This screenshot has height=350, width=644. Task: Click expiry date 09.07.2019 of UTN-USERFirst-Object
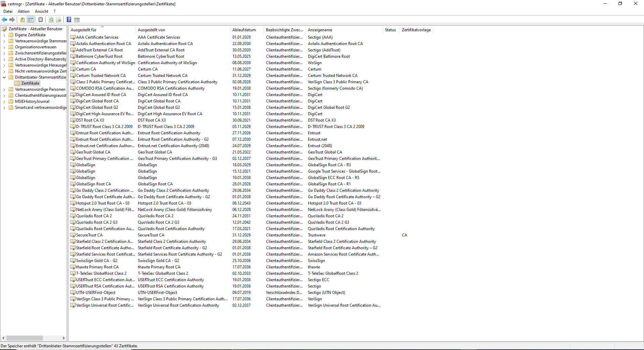point(241,293)
